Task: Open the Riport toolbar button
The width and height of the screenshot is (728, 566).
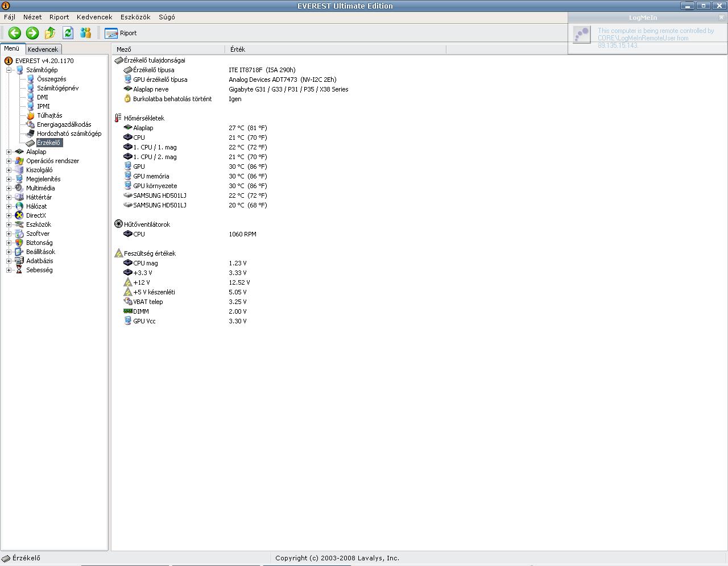Action: [x=121, y=33]
